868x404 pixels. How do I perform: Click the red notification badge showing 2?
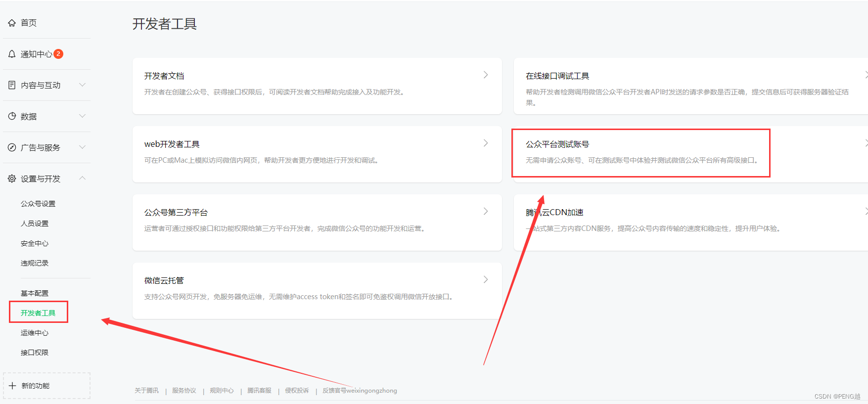click(x=58, y=54)
